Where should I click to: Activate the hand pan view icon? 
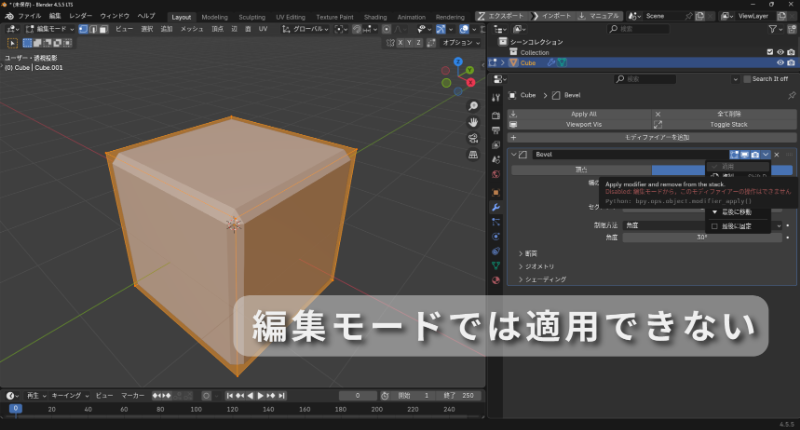tap(473, 122)
